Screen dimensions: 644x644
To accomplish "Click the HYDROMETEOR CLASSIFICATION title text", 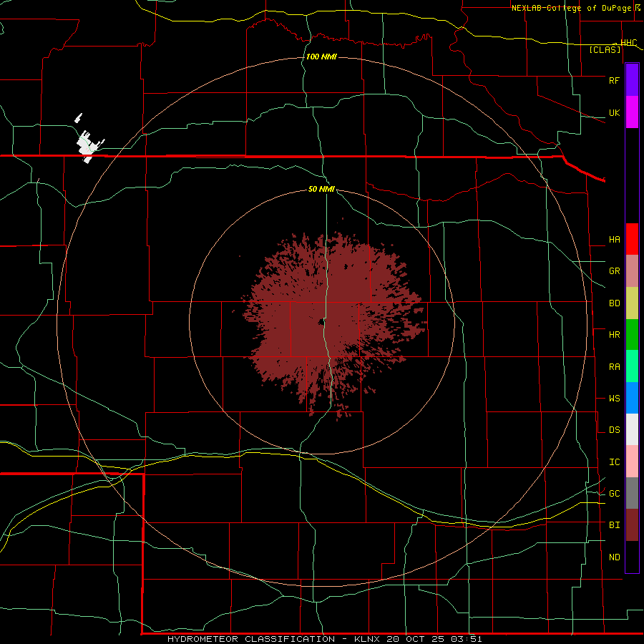I will tap(251, 639).
